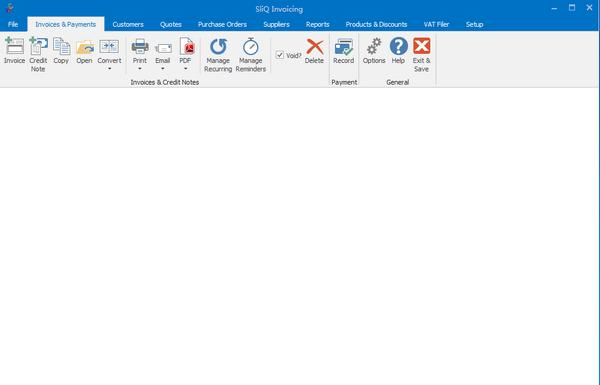
Task: Open Manage Recurring invoices
Action: coord(218,55)
